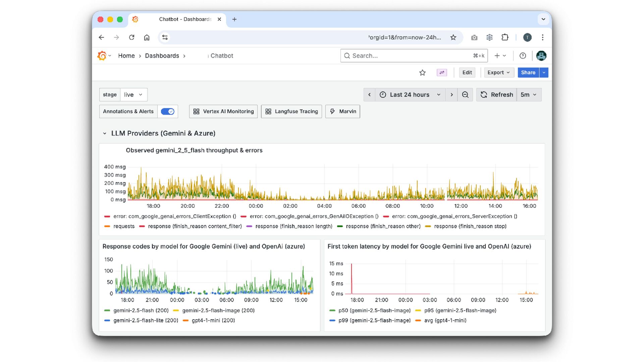Viewport: 644px width, 362px height.
Task: Click the Grafana logo home icon
Action: click(x=102, y=56)
